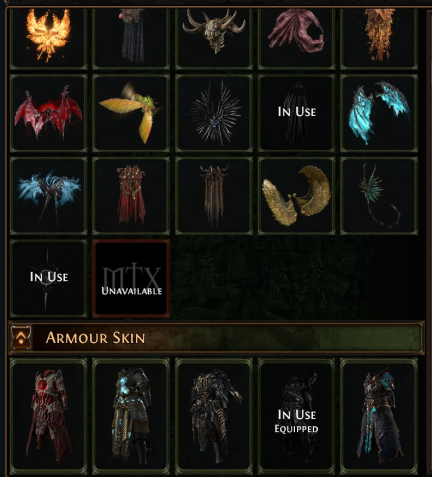The width and height of the screenshot is (432, 477).
Task: Collapse the Armour Skin section arrow
Action: pos(21,338)
